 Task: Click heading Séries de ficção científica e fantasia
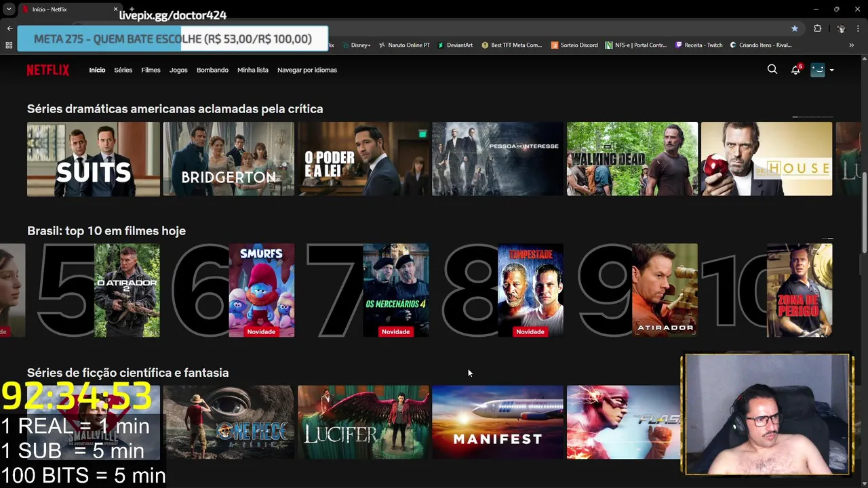(x=127, y=373)
